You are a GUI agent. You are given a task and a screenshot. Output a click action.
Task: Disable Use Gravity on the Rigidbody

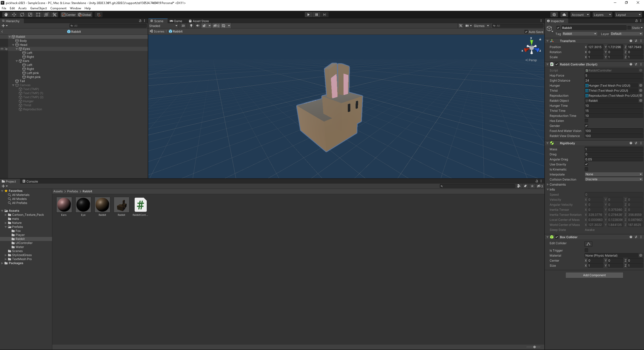point(586,164)
